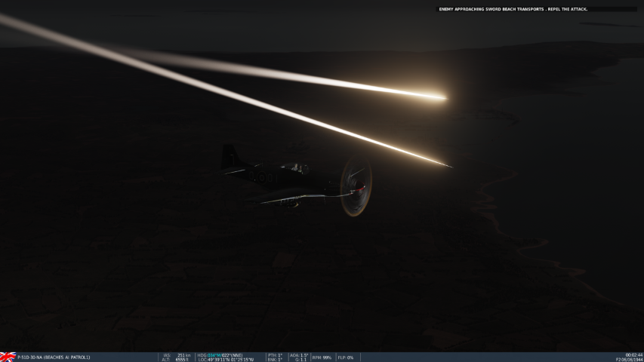This screenshot has width=644, height=362.
Task: Click the ALT altitude readout
Action: point(174,360)
